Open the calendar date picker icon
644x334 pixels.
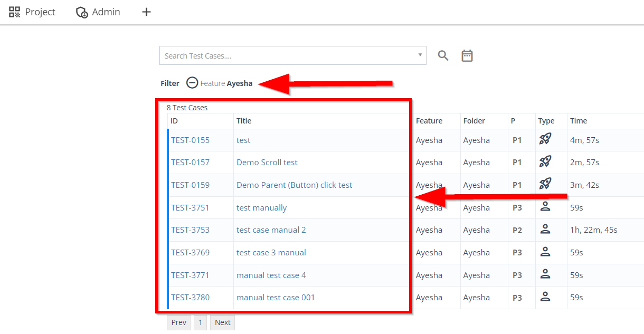coord(467,55)
